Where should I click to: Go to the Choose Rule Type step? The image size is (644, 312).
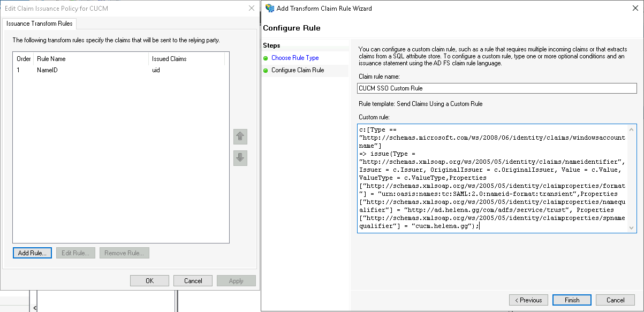(295, 58)
